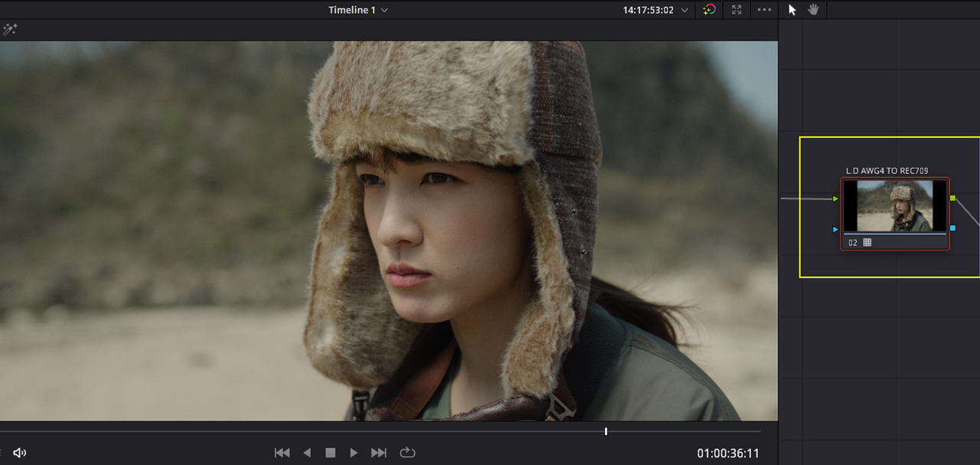This screenshot has height=465, width=980.
Task: Click the blue key output of node 02
Action: (x=953, y=228)
